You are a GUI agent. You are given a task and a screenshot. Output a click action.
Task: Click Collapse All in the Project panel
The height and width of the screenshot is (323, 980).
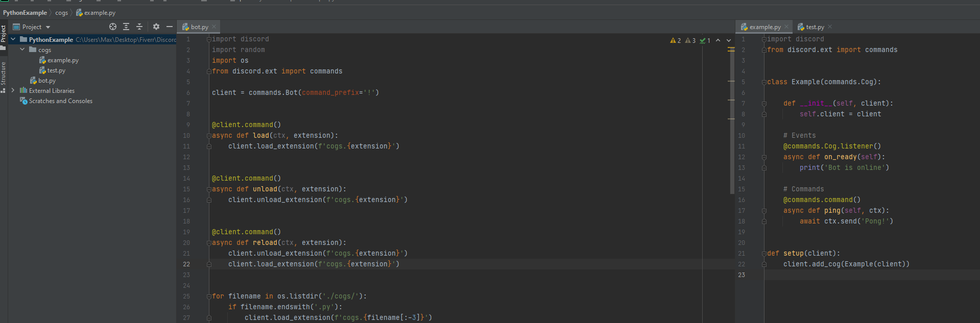139,27
